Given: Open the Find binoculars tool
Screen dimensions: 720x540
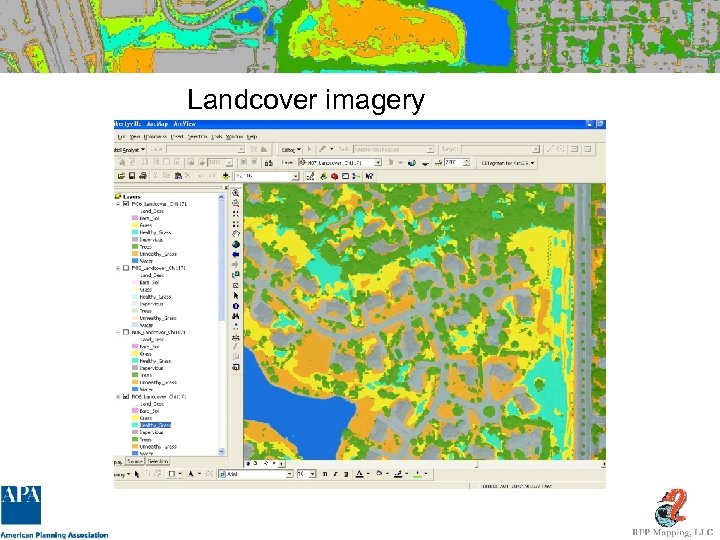Looking at the screenshot, I should point(236,316).
